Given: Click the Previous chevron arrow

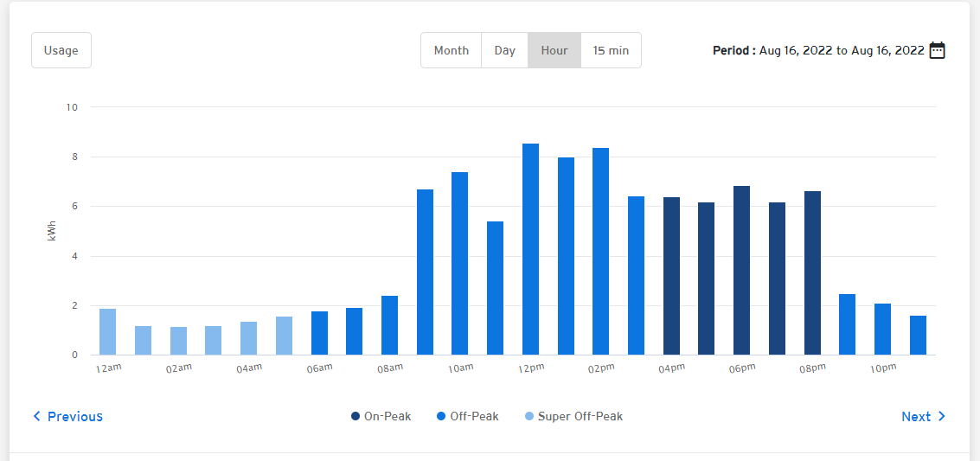Looking at the screenshot, I should coord(36,417).
